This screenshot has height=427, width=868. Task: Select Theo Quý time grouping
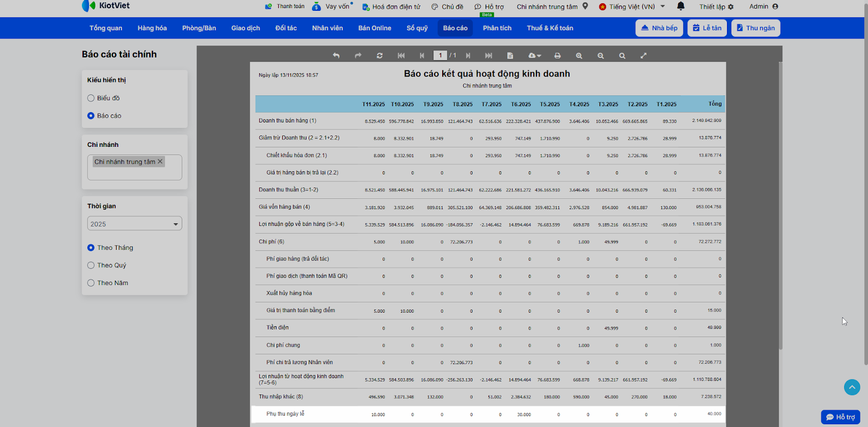click(x=91, y=266)
